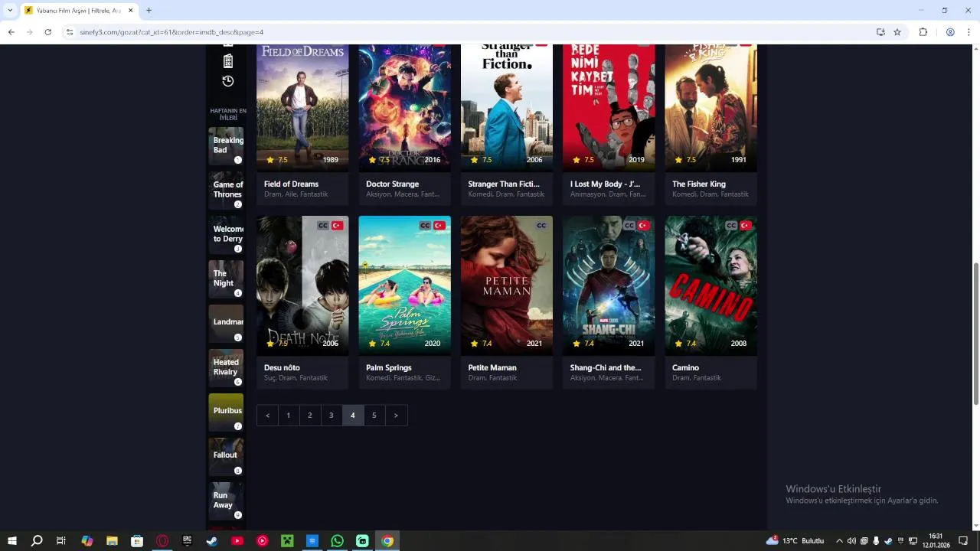Open a new tab with the plus button
The image size is (980, 551).
pos(149,11)
